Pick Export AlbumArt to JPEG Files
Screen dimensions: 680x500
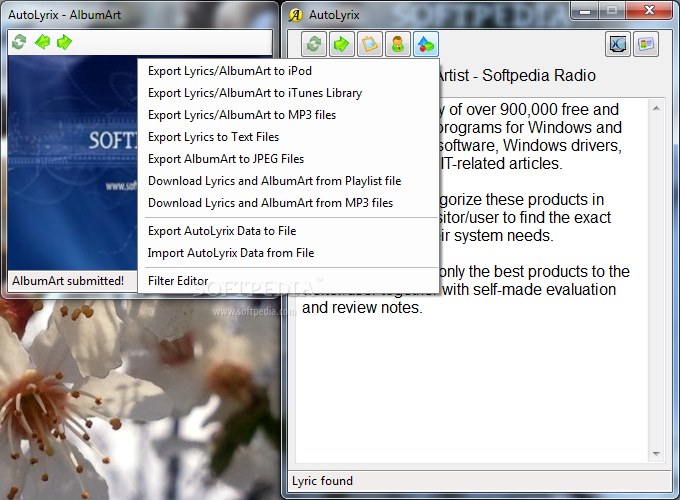[x=288, y=159]
